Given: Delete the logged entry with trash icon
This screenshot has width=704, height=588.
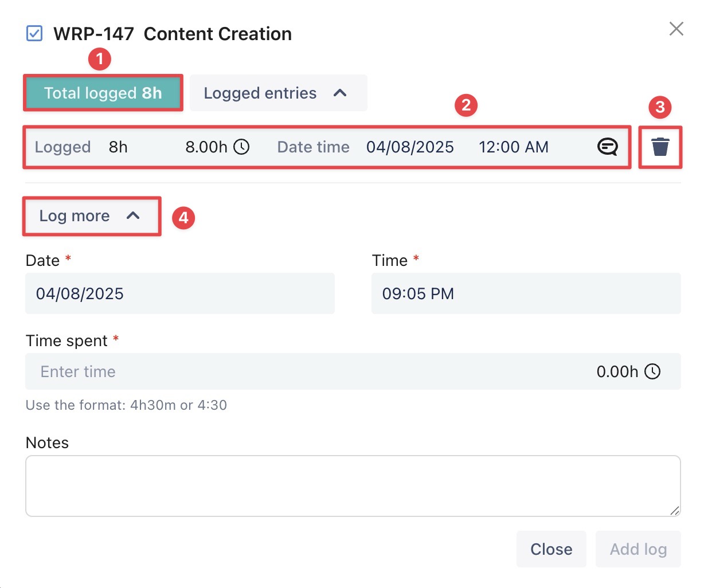Looking at the screenshot, I should point(660,147).
